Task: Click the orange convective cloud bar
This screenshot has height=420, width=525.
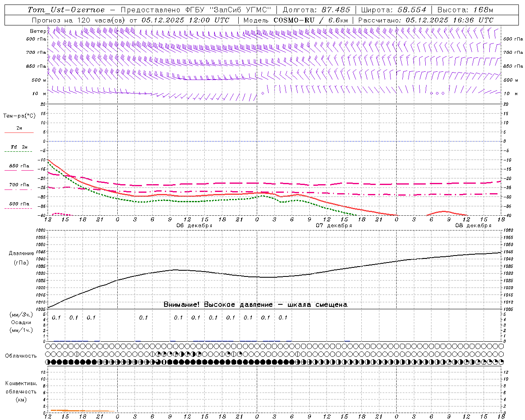Action: pos(82,411)
